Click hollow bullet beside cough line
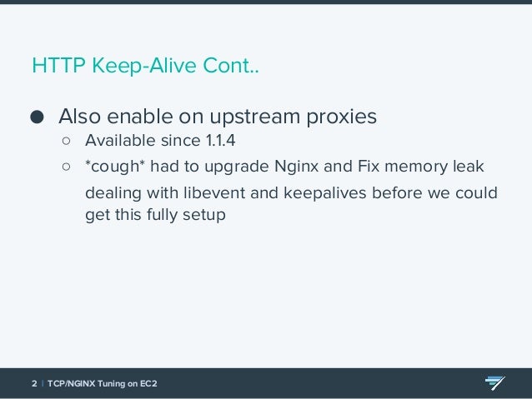The width and height of the screenshot is (532, 399). [x=66, y=167]
